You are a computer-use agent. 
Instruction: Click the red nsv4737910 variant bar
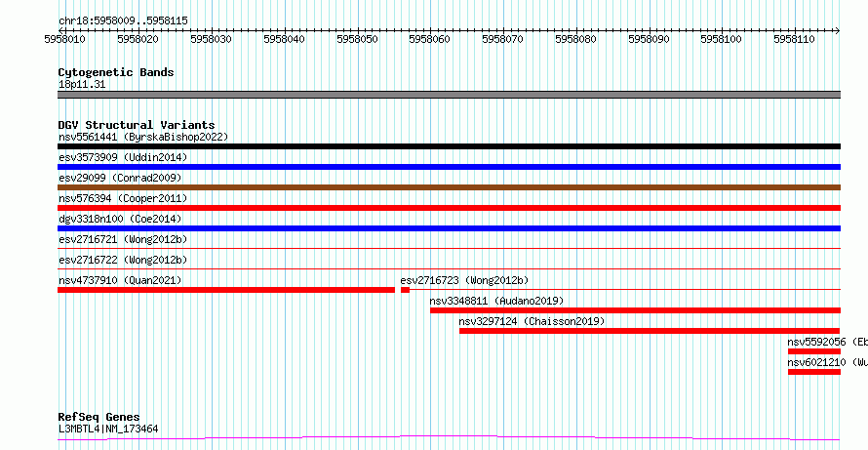(226, 290)
